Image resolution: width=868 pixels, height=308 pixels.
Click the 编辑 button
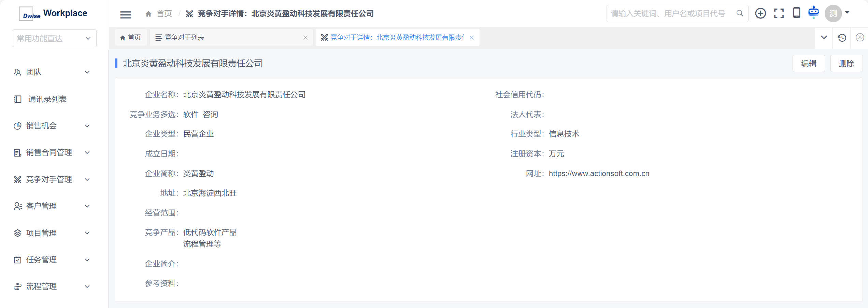coord(809,63)
